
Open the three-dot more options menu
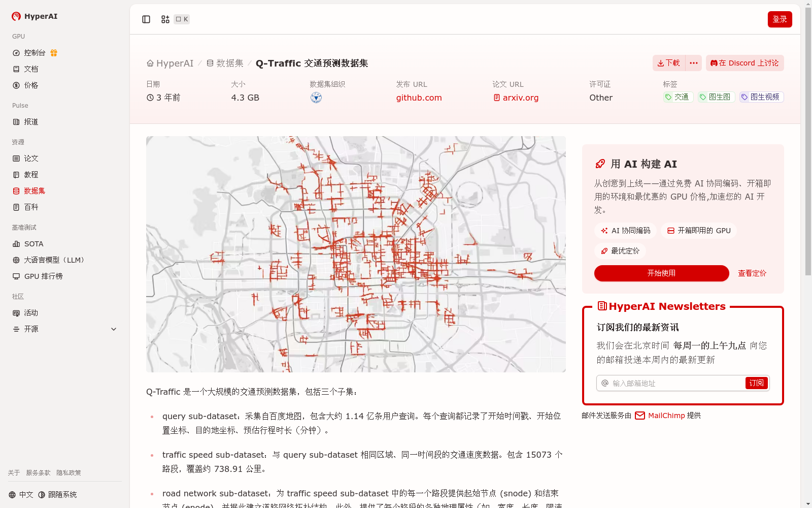tap(694, 63)
